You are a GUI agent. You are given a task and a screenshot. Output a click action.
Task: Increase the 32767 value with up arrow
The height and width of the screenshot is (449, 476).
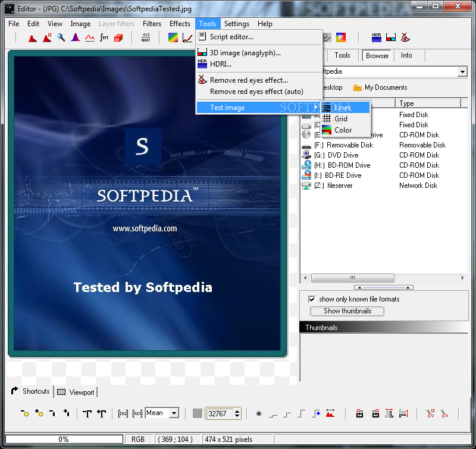pos(237,411)
